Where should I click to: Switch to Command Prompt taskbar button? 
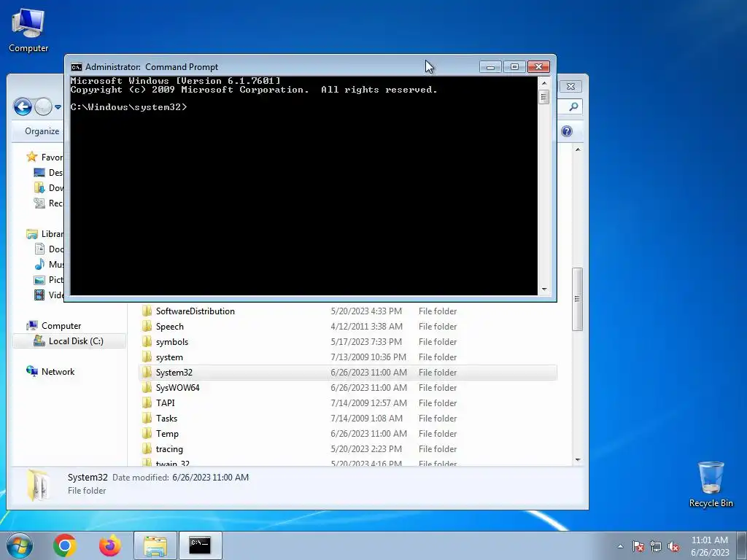tap(200, 545)
